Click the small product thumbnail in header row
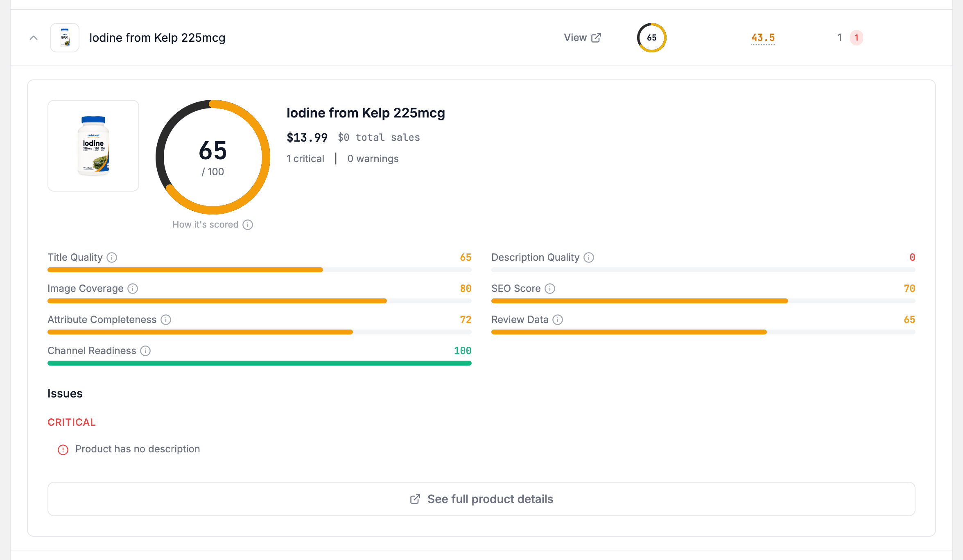The height and width of the screenshot is (560, 963). pos(65,38)
